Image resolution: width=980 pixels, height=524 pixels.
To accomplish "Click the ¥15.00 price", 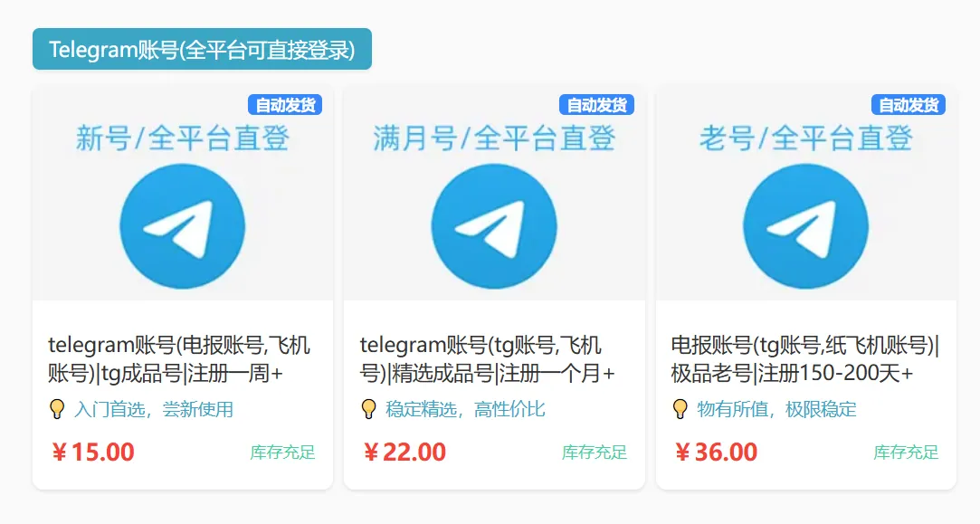I will (93, 452).
